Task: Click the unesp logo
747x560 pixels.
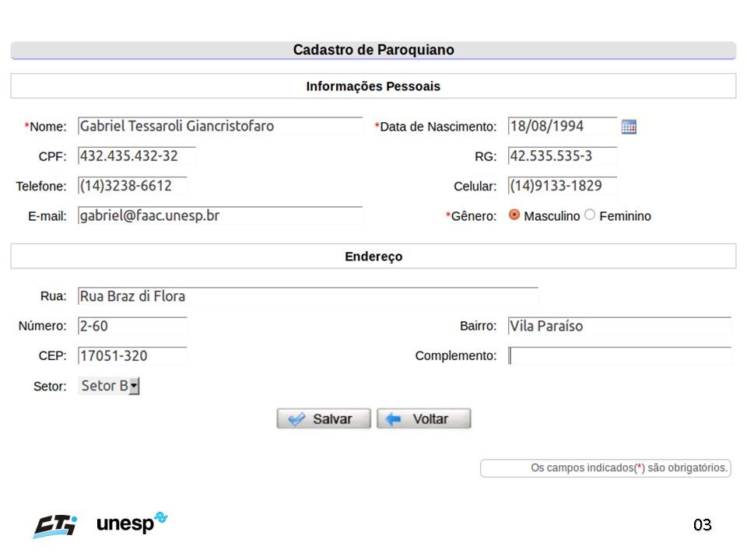Action: 132,523
